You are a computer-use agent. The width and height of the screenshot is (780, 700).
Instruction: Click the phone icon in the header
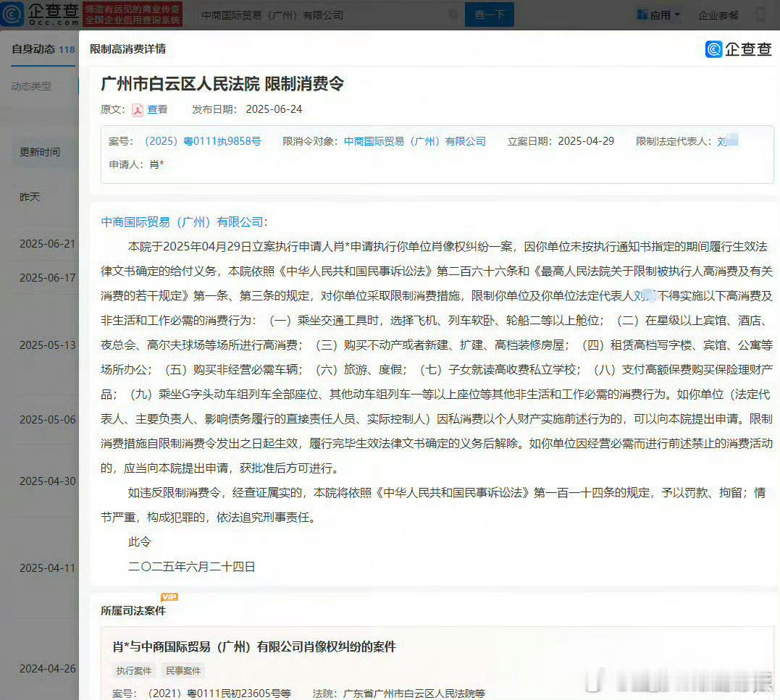[760, 14]
